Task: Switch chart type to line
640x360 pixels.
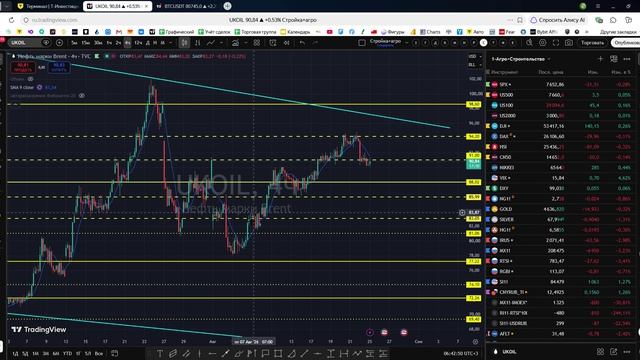Action: coord(211,42)
